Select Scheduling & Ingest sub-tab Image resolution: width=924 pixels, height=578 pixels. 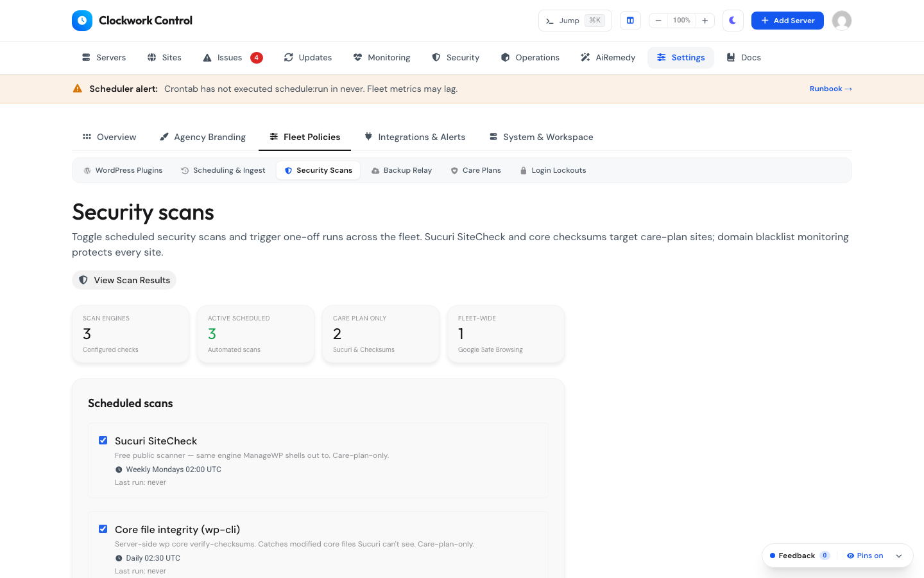coord(223,170)
